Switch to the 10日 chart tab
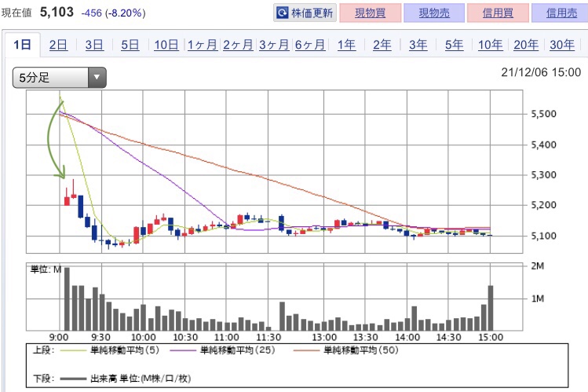This screenshot has height=392, width=588. tap(166, 45)
